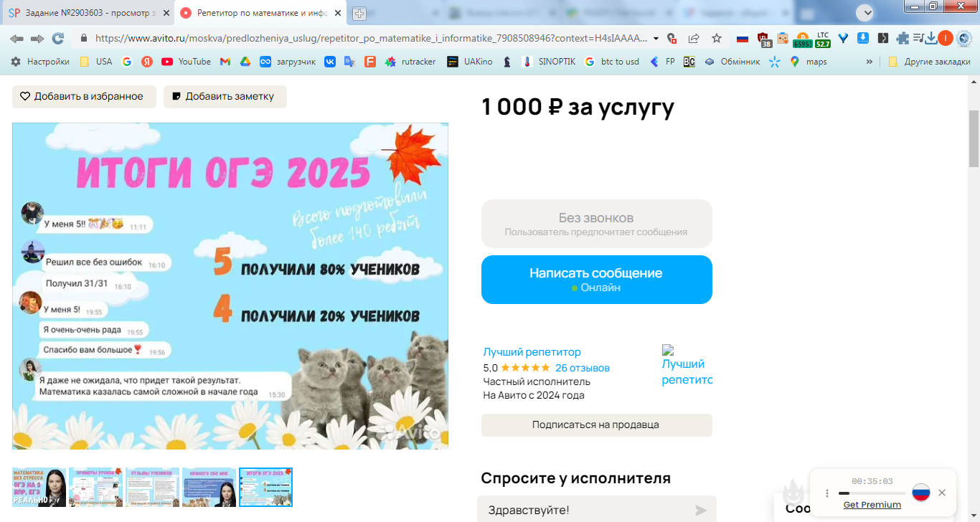980x522 pixels.
Task: Open the maps bookmark
Action: pos(809,62)
